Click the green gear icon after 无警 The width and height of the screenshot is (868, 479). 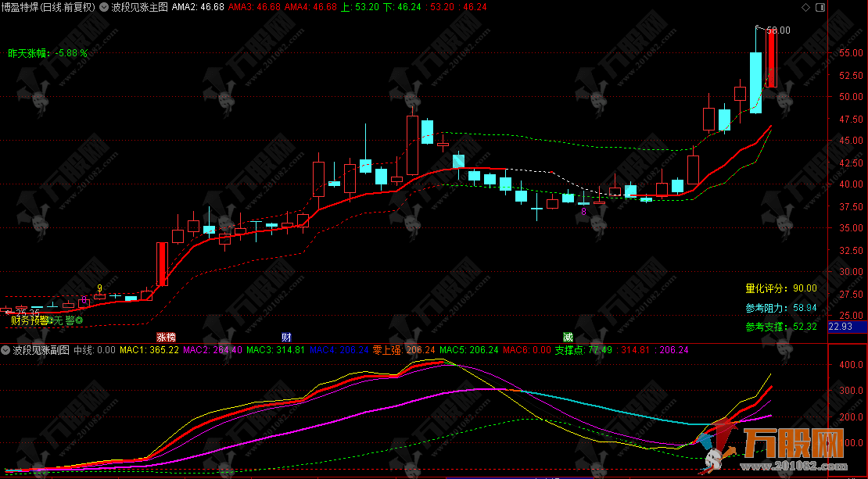[79, 320]
